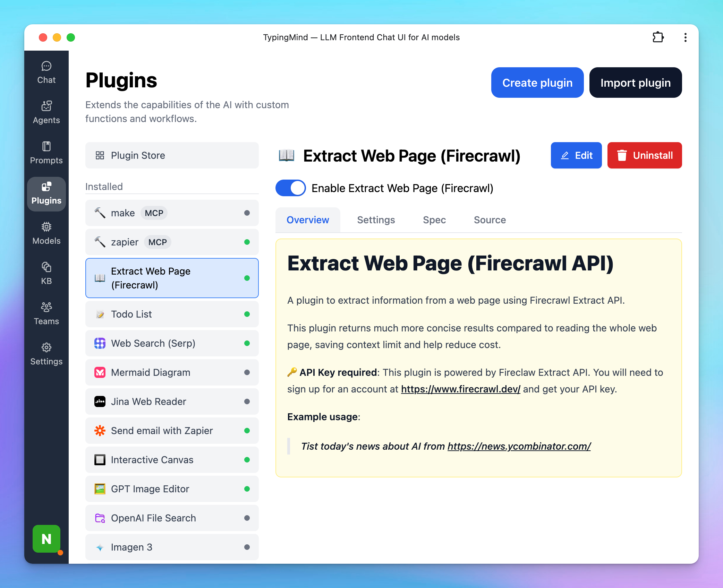The height and width of the screenshot is (588, 723).
Task: Uninstall the Extract Web Page plugin
Action: click(645, 155)
